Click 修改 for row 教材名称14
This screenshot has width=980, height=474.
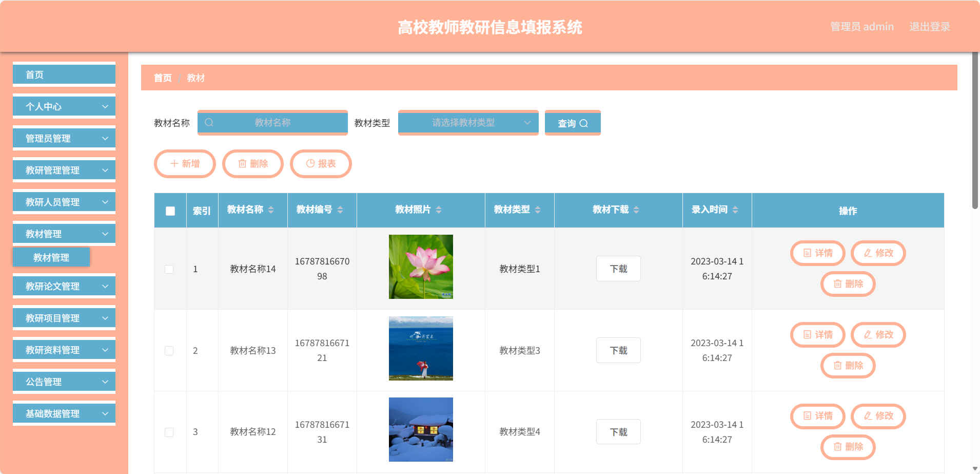point(878,253)
